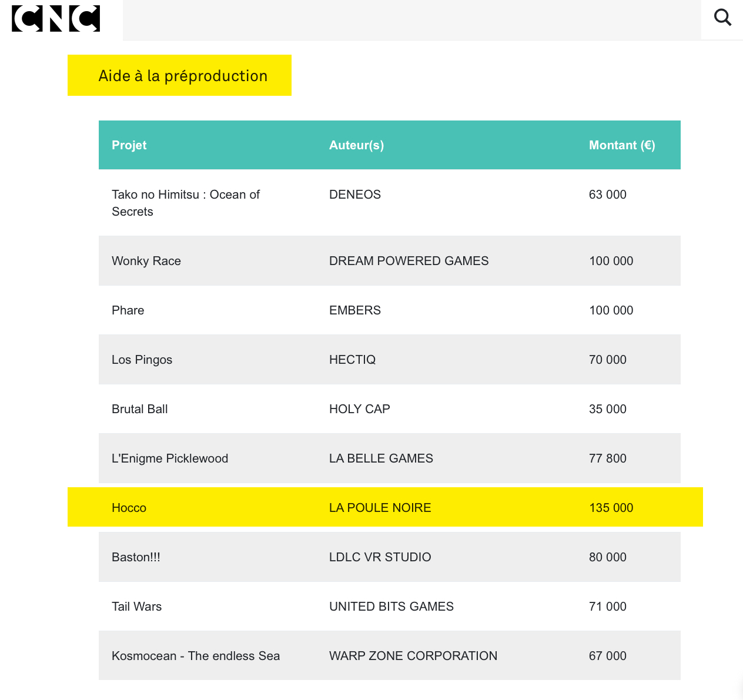Click the L'Enigme Picklewood project name
The width and height of the screenshot is (743, 700).
[170, 458]
